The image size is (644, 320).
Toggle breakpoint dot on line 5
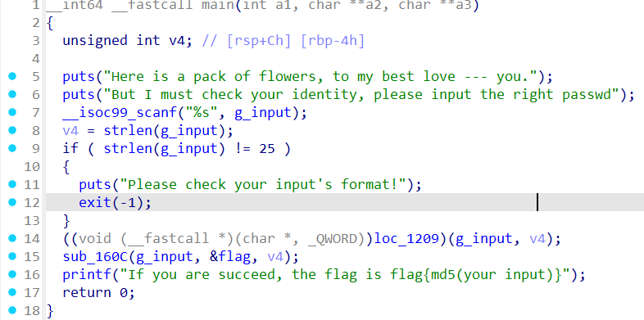point(12,76)
